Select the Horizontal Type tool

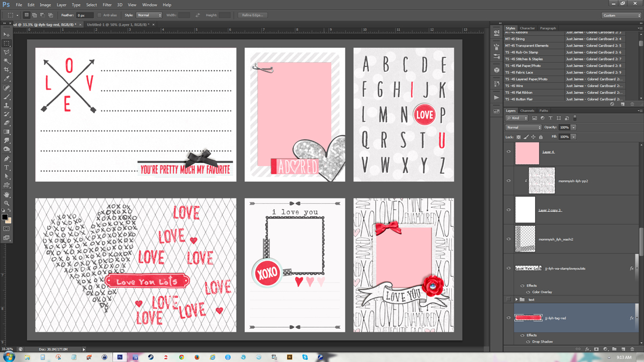click(7, 167)
